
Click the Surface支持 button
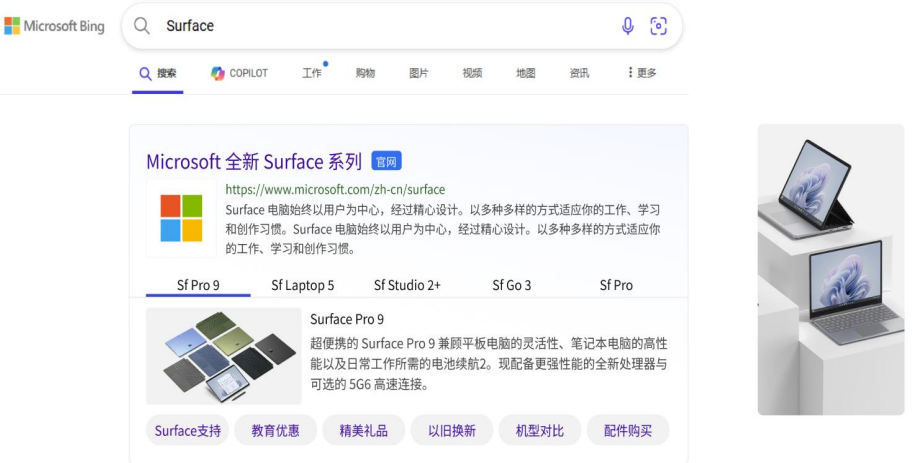tap(187, 431)
